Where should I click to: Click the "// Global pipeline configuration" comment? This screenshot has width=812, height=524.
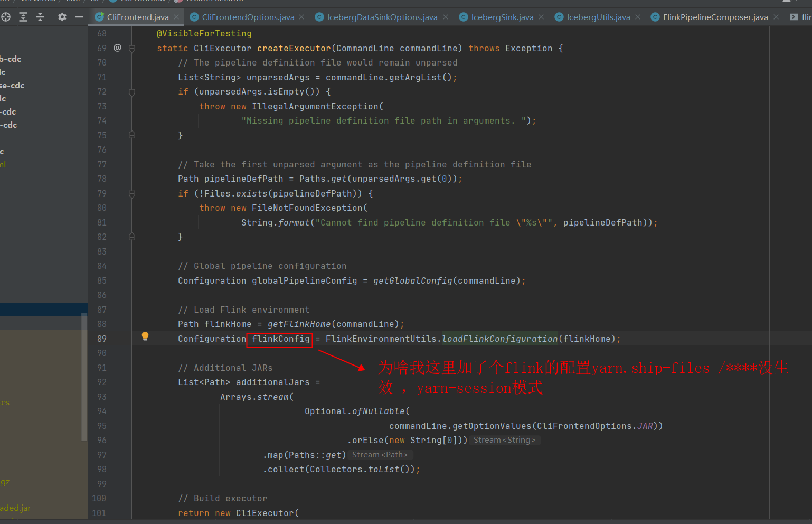262,266
